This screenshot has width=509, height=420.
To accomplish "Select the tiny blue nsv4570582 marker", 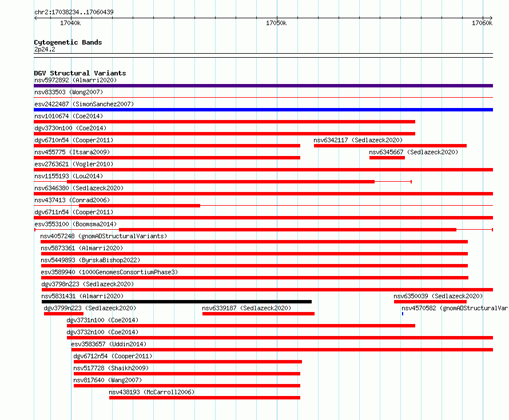I will [x=403, y=314].
